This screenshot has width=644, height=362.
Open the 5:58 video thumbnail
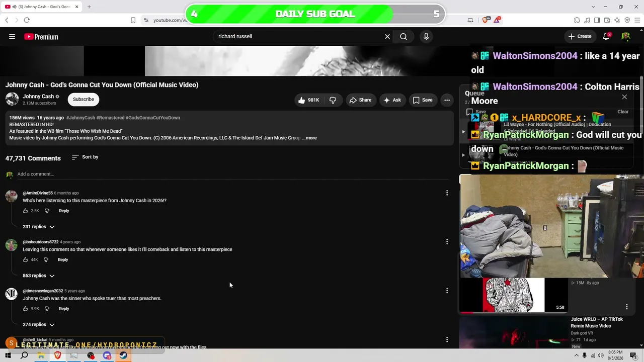pyautogui.click(x=513, y=295)
